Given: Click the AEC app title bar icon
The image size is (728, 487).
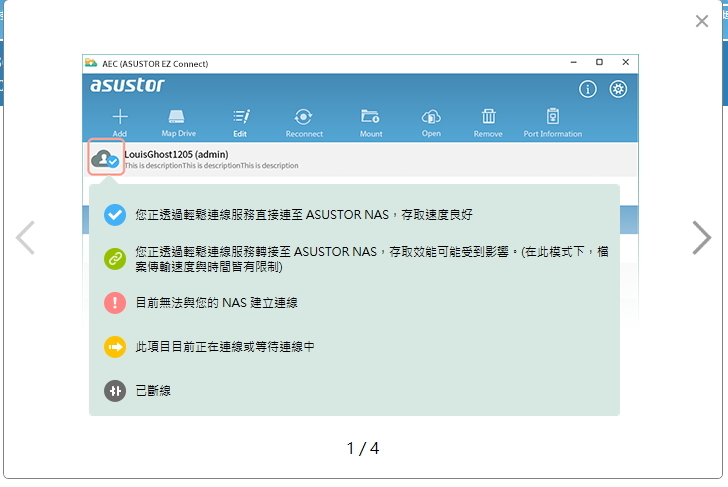Looking at the screenshot, I should pyautogui.click(x=91, y=63).
